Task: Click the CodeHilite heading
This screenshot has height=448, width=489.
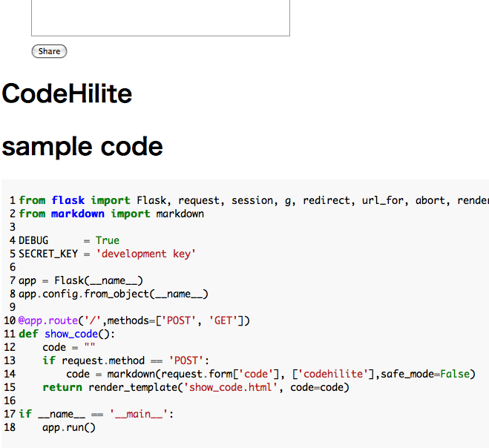Action: pos(67,93)
